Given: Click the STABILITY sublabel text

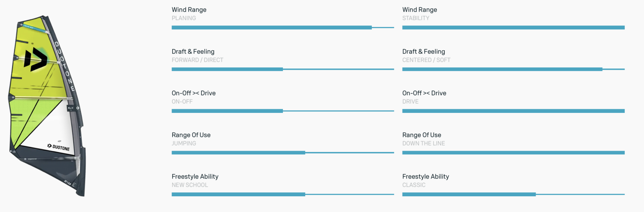Looking at the screenshot, I should pos(416,18).
